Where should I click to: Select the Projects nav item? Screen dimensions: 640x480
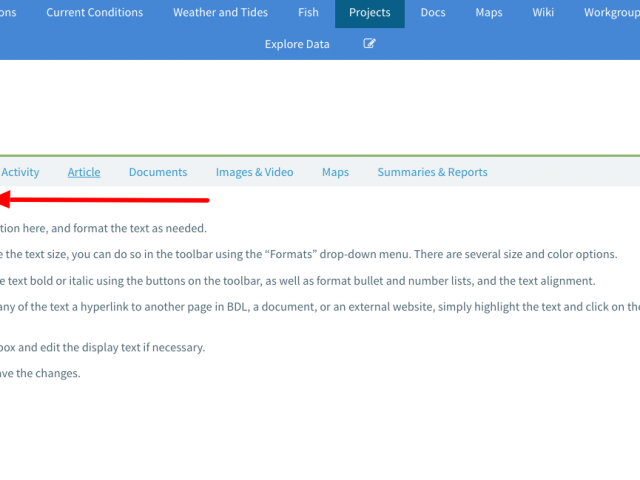(x=370, y=13)
